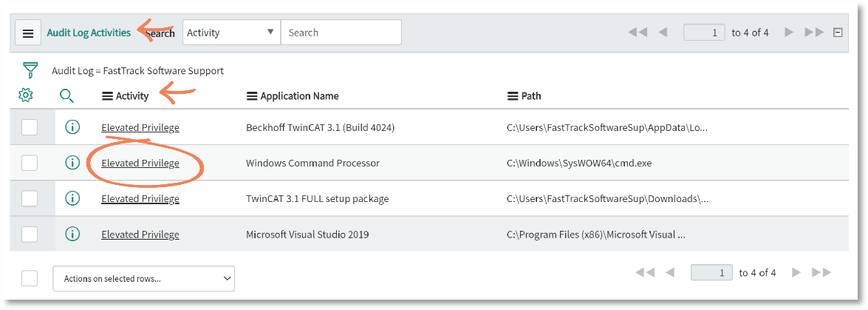The width and height of the screenshot is (868, 310).
Task: Go to next page in top pager
Action: click(x=790, y=33)
